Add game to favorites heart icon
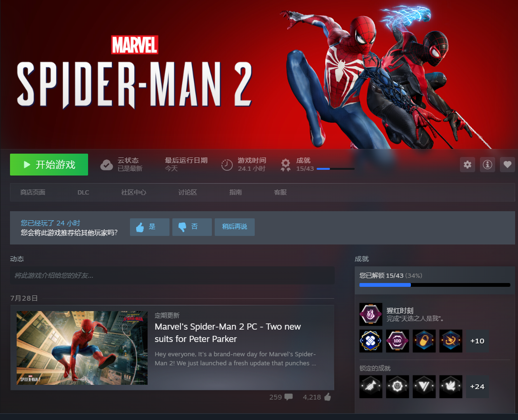This screenshot has height=420, width=518. pos(508,164)
